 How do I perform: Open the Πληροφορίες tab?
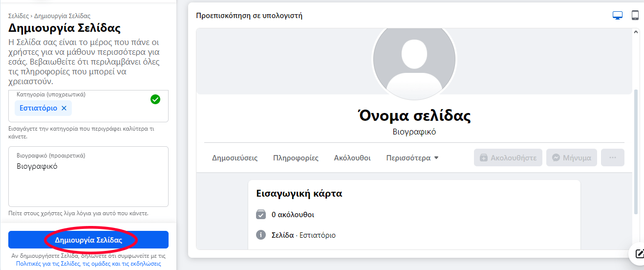pyautogui.click(x=296, y=158)
